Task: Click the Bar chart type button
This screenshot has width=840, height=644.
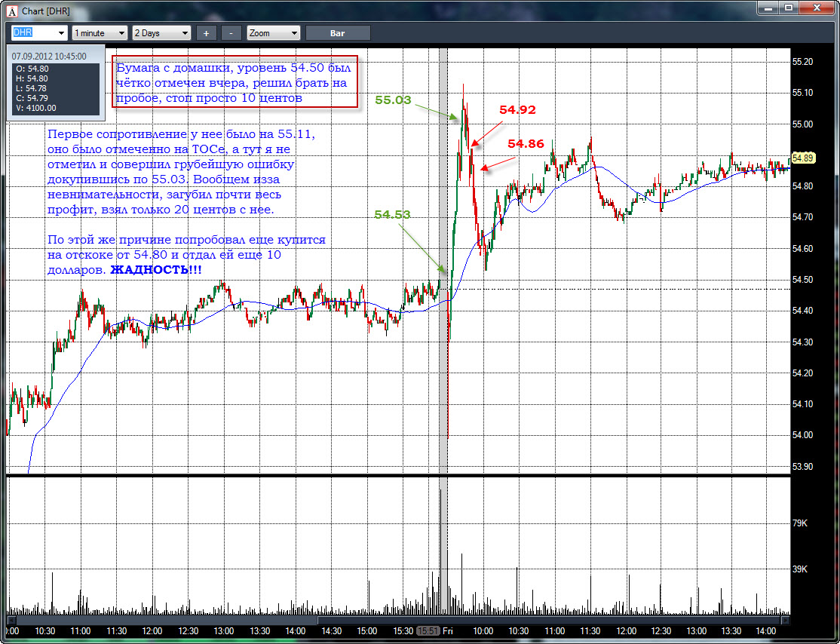Action: [x=338, y=33]
